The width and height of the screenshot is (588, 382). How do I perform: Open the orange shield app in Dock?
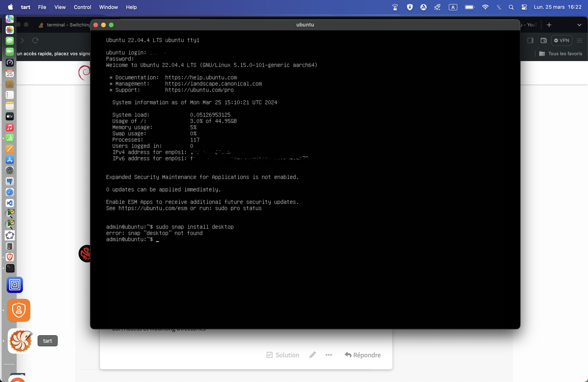pyautogui.click(x=19, y=310)
